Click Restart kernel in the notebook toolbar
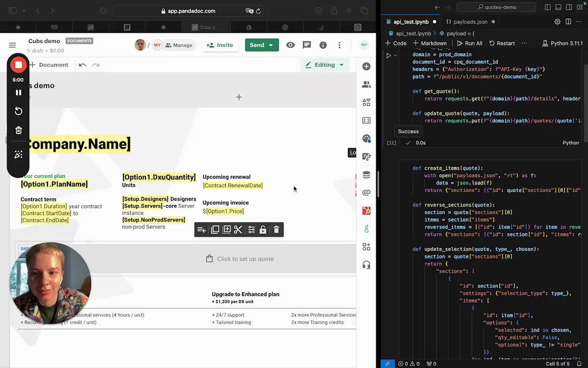The width and height of the screenshot is (588, 368). (x=502, y=43)
